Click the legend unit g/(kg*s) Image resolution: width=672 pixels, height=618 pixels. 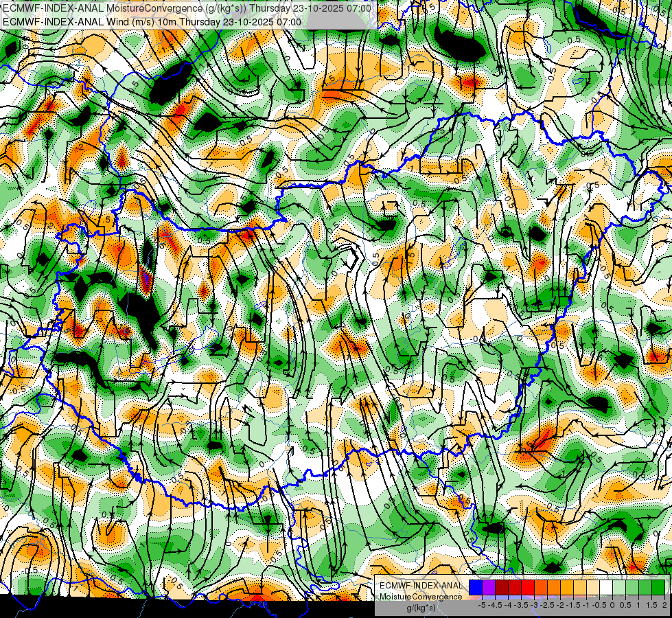coord(421,608)
